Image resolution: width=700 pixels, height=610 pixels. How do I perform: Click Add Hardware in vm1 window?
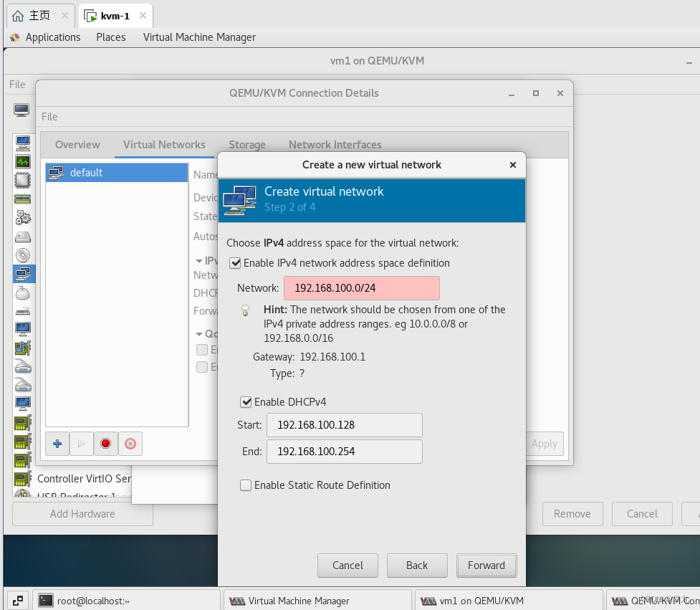click(82, 514)
